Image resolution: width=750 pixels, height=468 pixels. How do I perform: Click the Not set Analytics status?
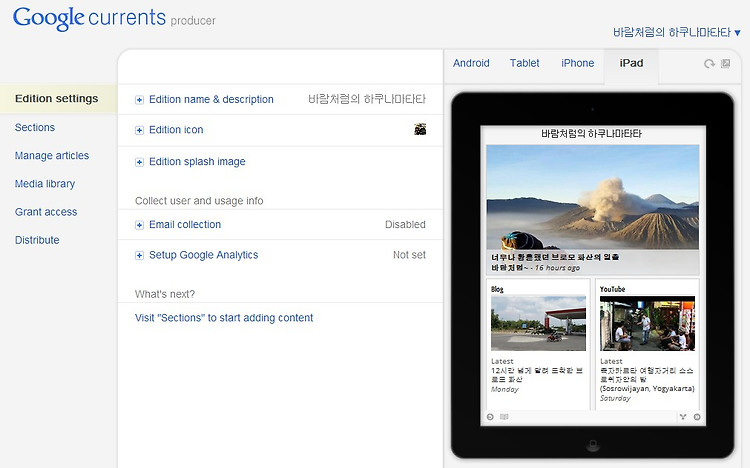409,255
